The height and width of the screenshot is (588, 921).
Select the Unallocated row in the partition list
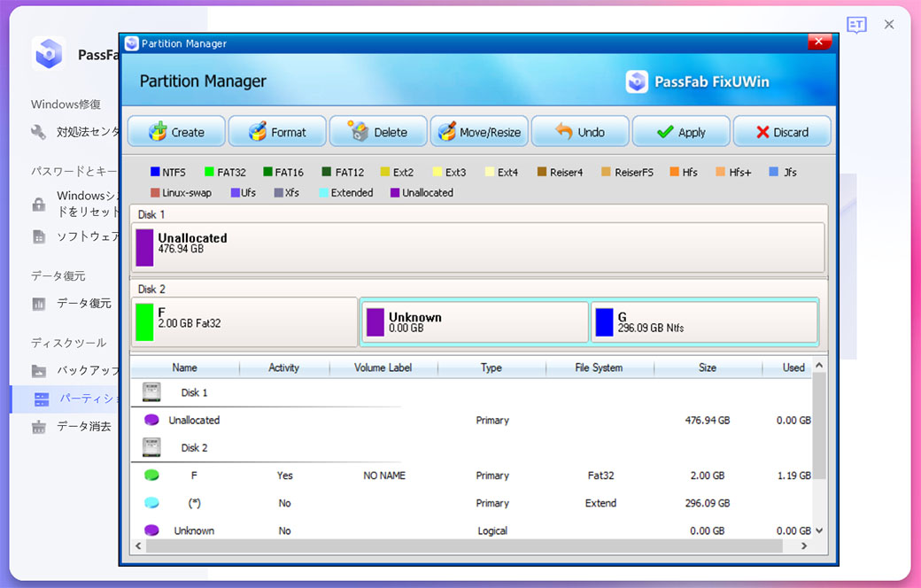tap(194, 421)
